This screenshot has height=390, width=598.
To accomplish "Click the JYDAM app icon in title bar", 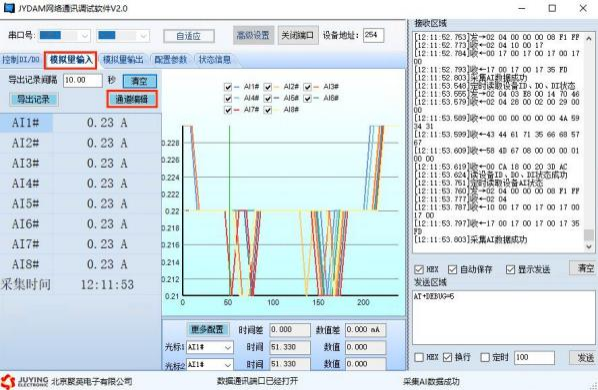I will coord(9,8).
